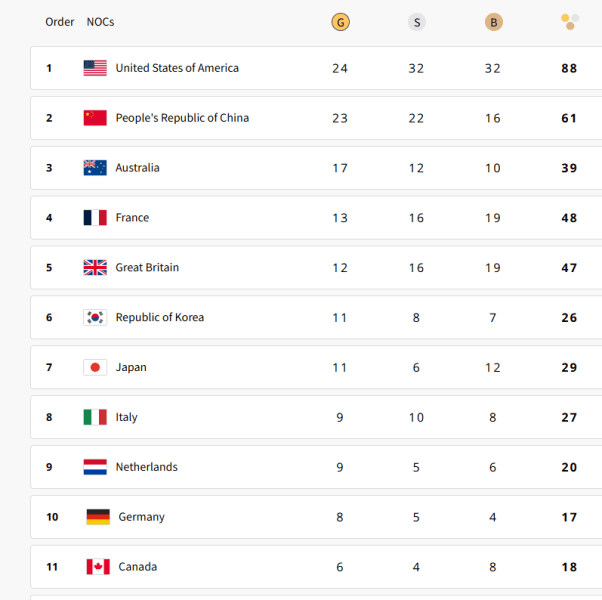
Task: Click the Japan flag icon
Action: tap(95, 368)
